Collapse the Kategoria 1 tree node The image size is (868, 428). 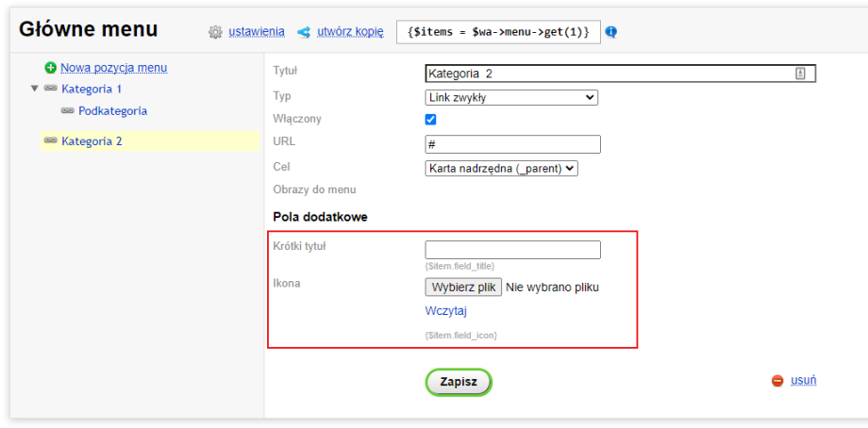click(x=35, y=90)
